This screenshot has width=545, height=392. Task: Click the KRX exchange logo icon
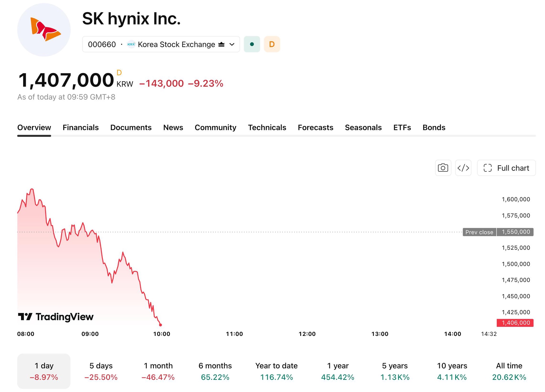131,44
